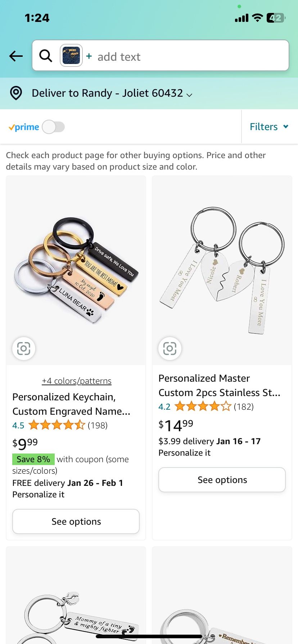Tap the search magnifier icon
Image resolution: width=298 pixels, height=644 pixels.
pyautogui.click(x=46, y=56)
